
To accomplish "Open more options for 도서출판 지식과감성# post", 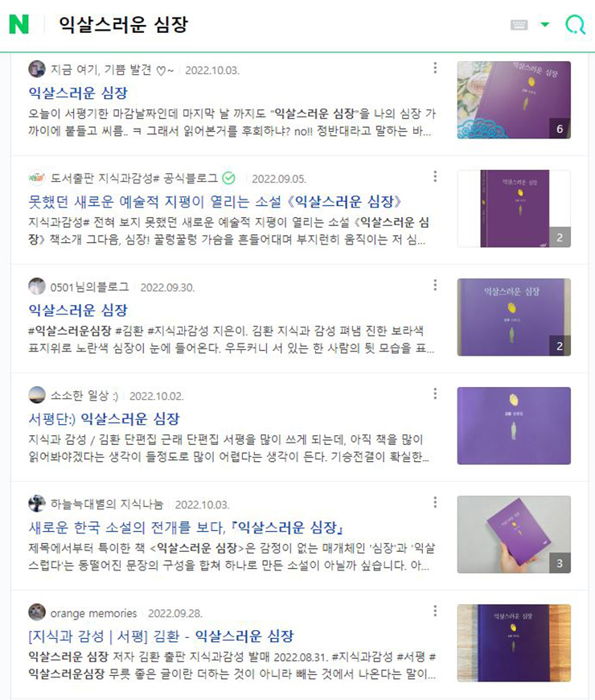I will [435, 176].
